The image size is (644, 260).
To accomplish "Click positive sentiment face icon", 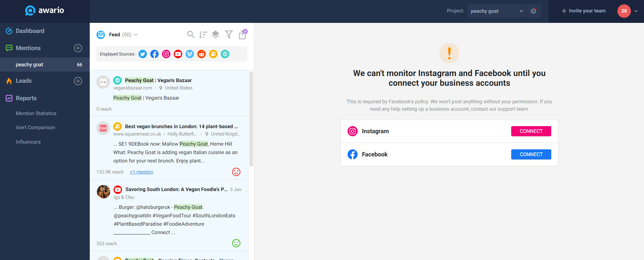I will pyautogui.click(x=236, y=243).
